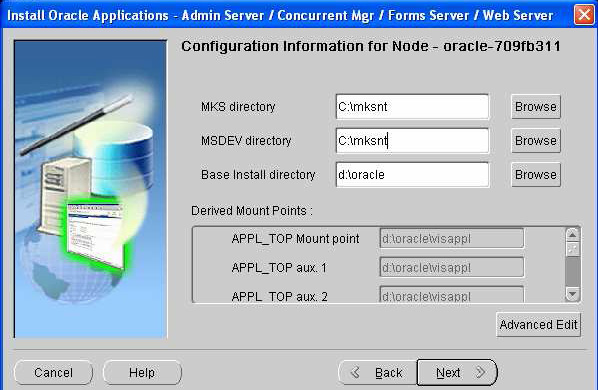Browse for the MKS directory
This screenshot has width=598, height=390.
click(x=536, y=107)
